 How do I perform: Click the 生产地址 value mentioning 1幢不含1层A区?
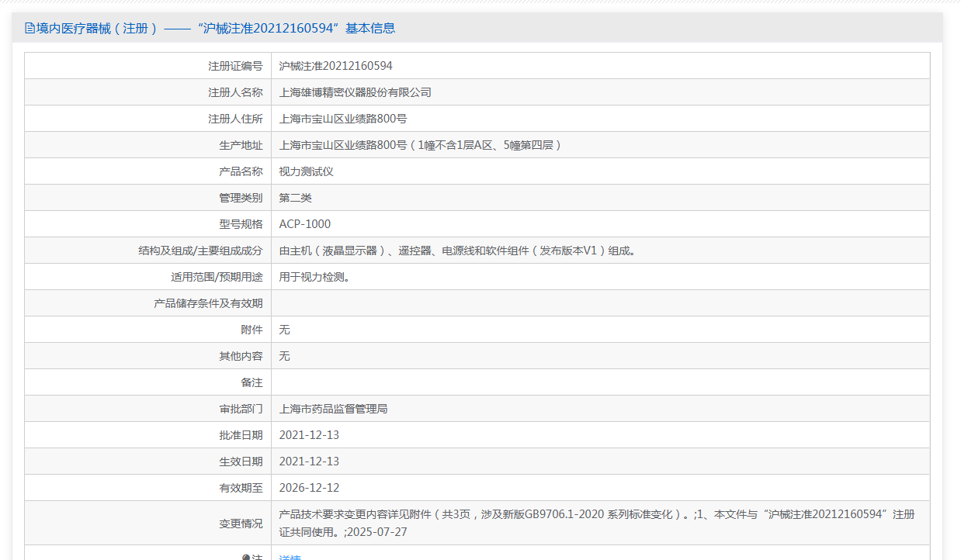pyautogui.click(x=421, y=145)
